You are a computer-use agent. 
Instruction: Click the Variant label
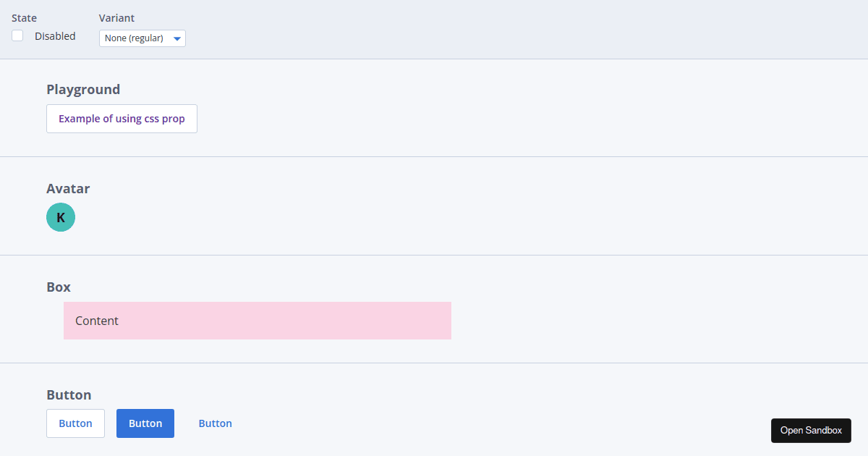(116, 17)
